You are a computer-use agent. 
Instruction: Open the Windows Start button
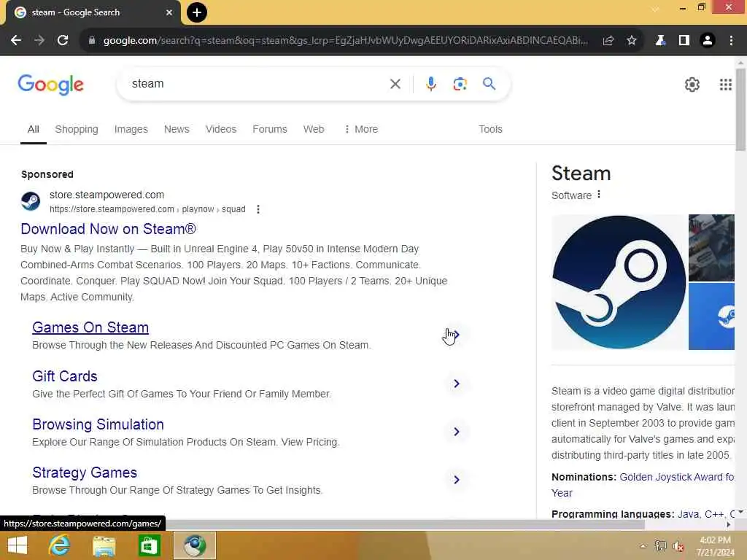pyautogui.click(x=18, y=545)
